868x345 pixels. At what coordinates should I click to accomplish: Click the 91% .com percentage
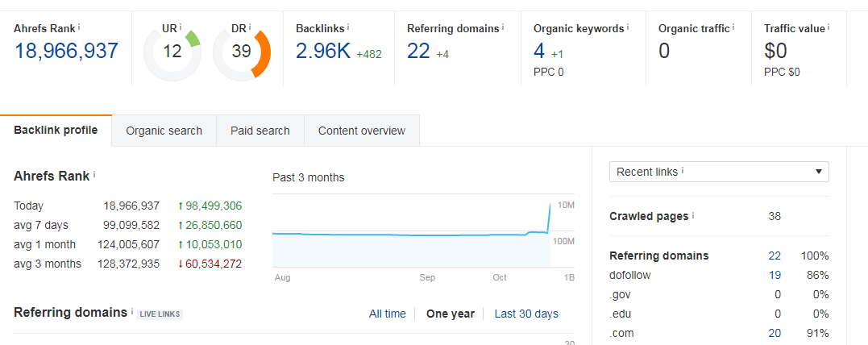pyautogui.click(x=817, y=334)
